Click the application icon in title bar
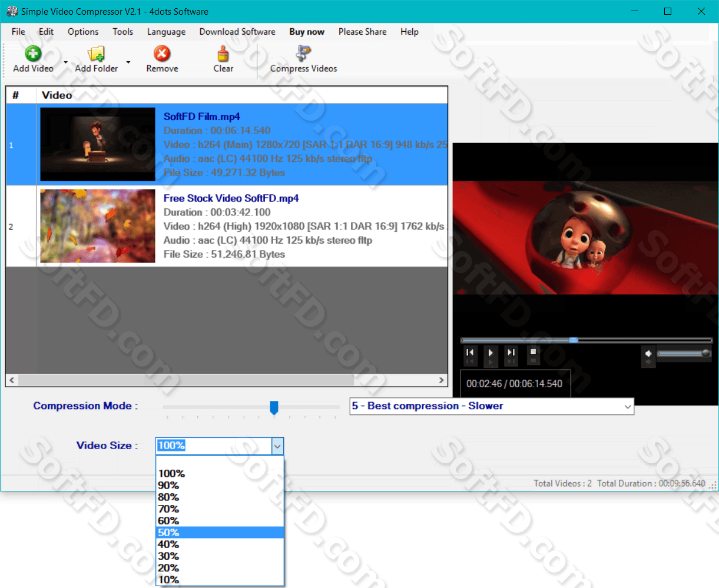The width and height of the screenshot is (719, 588). coord(12,11)
